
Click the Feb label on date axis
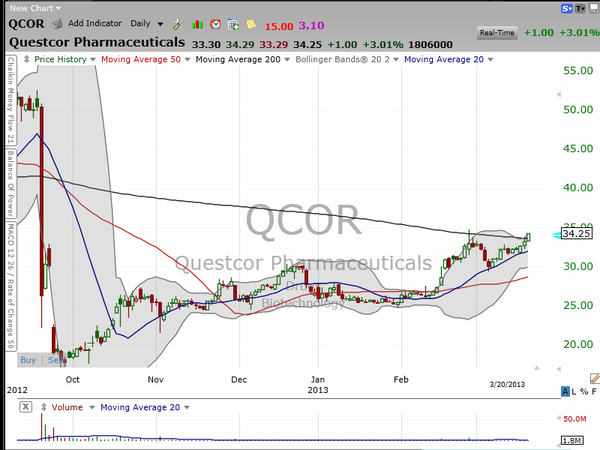401,380
